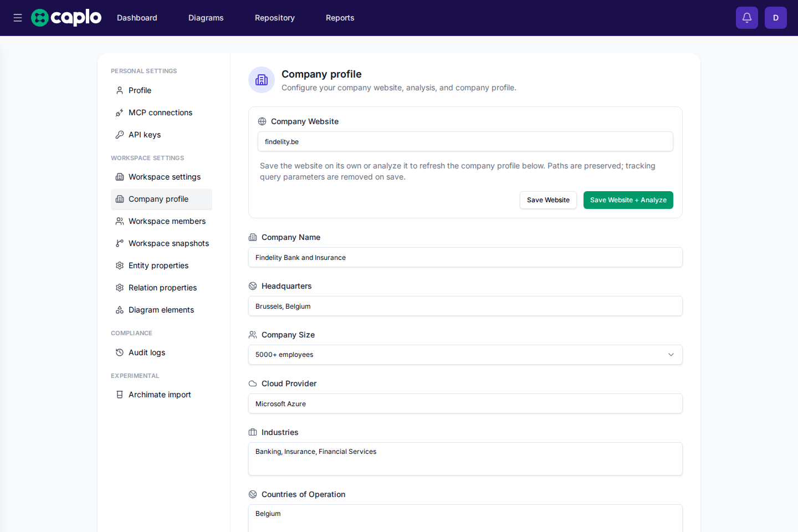Click 'PERSONAL SETTINGS' section label
Screen dimensions: 798x532
[144, 71]
